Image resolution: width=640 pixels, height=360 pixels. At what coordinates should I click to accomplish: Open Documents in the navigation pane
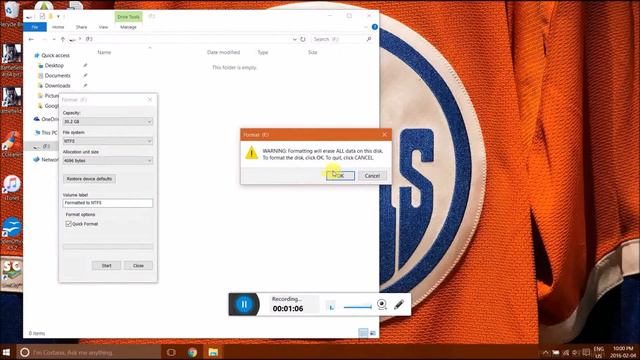click(57, 76)
